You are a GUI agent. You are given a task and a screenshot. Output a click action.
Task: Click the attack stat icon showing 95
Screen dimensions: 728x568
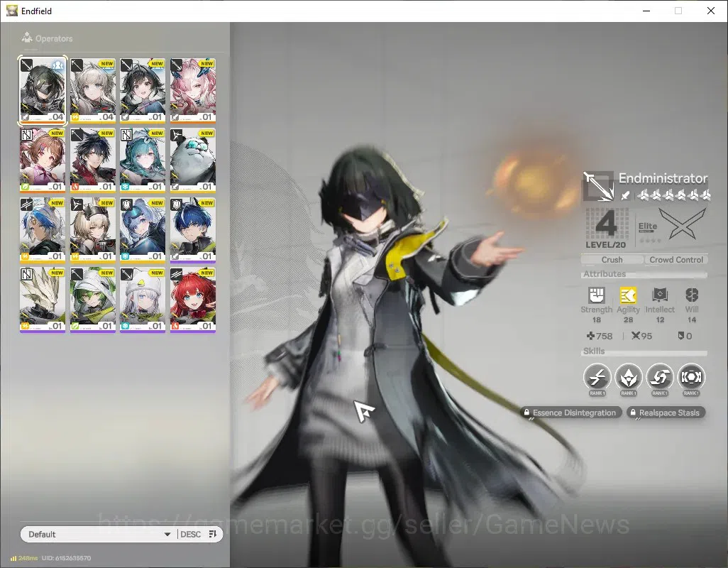pos(636,336)
